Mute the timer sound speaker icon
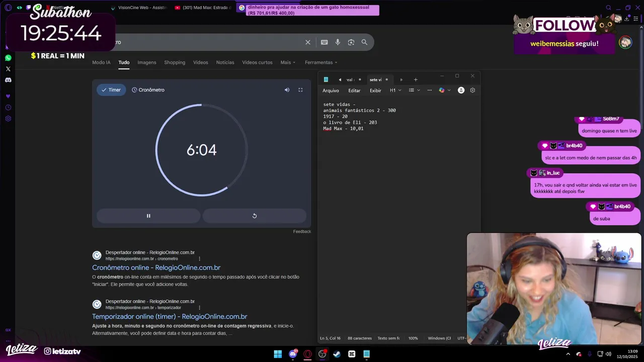The width and height of the screenshot is (644, 362). coord(287,90)
